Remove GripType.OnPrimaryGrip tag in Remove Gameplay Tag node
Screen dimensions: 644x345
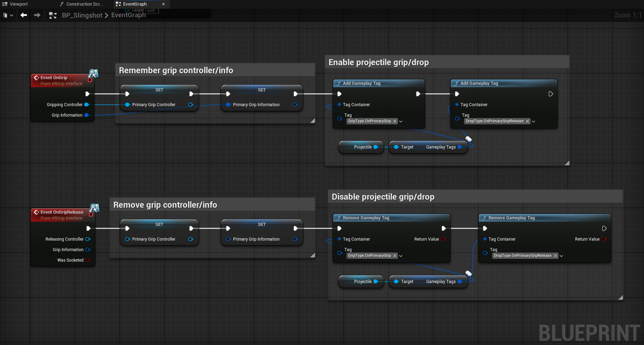[395, 256]
